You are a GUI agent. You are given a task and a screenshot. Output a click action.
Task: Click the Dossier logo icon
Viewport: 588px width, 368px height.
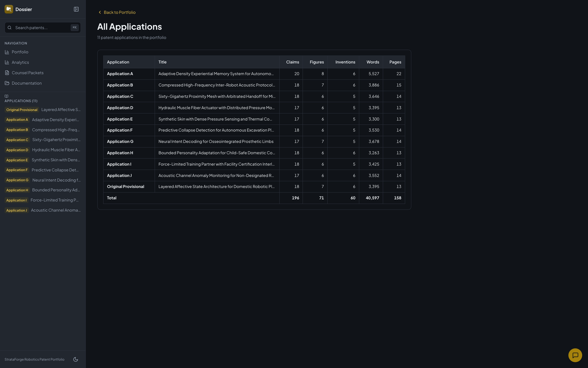pyautogui.click(x=9, y=9)
